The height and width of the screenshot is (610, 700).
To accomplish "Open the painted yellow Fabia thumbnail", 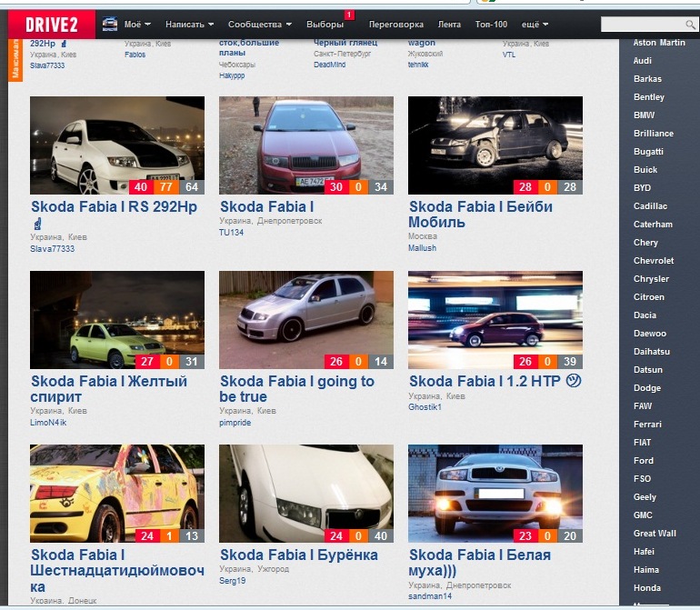I will point(117,494).
